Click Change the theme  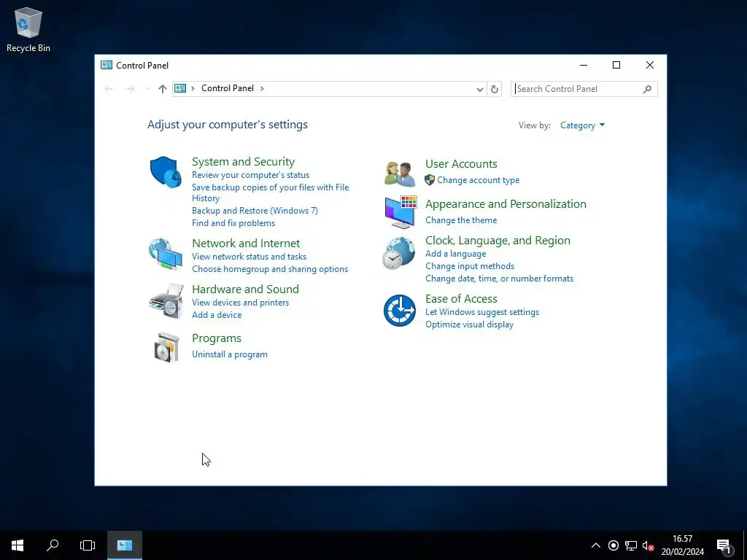point(461,220)
